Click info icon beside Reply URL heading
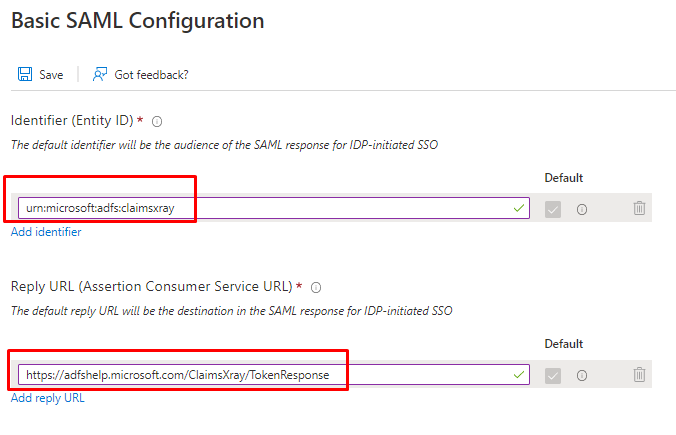The height and width of the screenshot is (435, 676). click(x=316, y=287)
